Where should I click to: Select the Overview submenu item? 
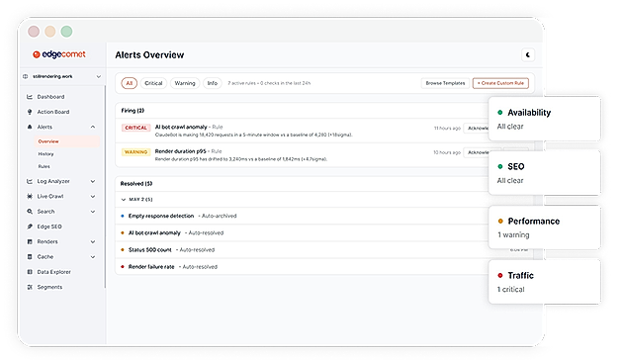coord(66,141)
